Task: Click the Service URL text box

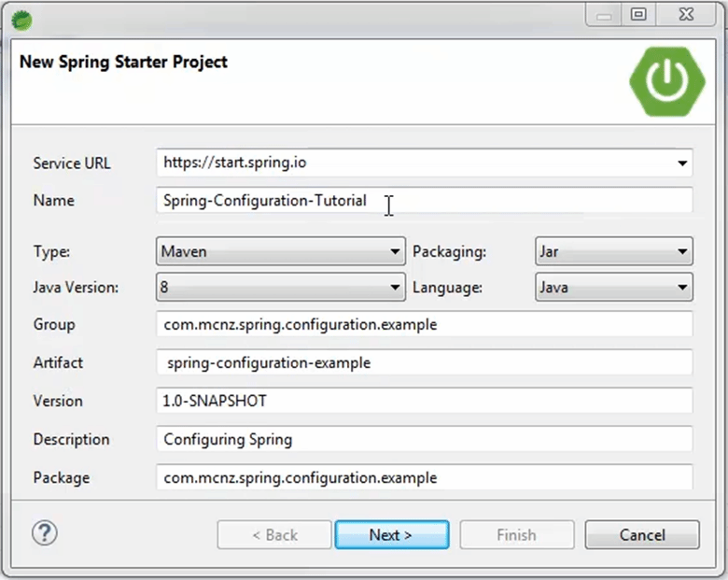Action: point(415,163)
